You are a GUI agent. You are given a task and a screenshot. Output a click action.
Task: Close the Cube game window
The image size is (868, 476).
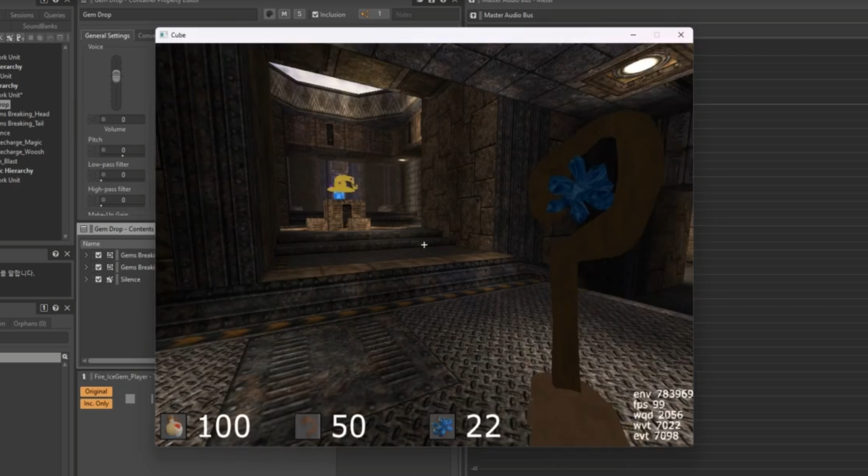coord(681,35)
